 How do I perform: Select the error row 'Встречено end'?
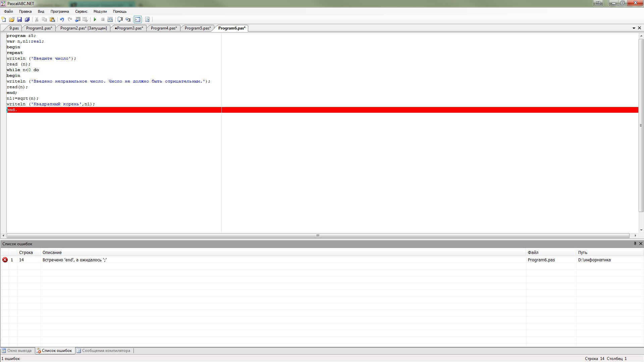coord(74,260)
